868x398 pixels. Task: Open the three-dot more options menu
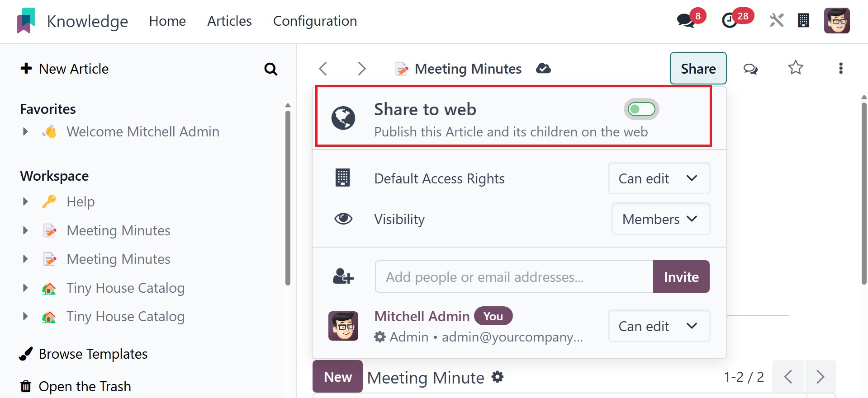(841, 68)
